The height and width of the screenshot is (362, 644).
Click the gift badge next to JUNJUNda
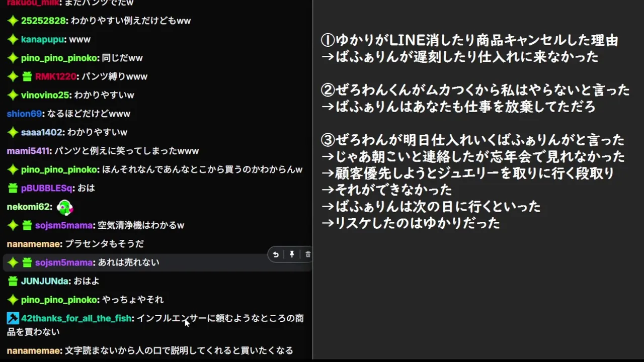click(13, 281)
